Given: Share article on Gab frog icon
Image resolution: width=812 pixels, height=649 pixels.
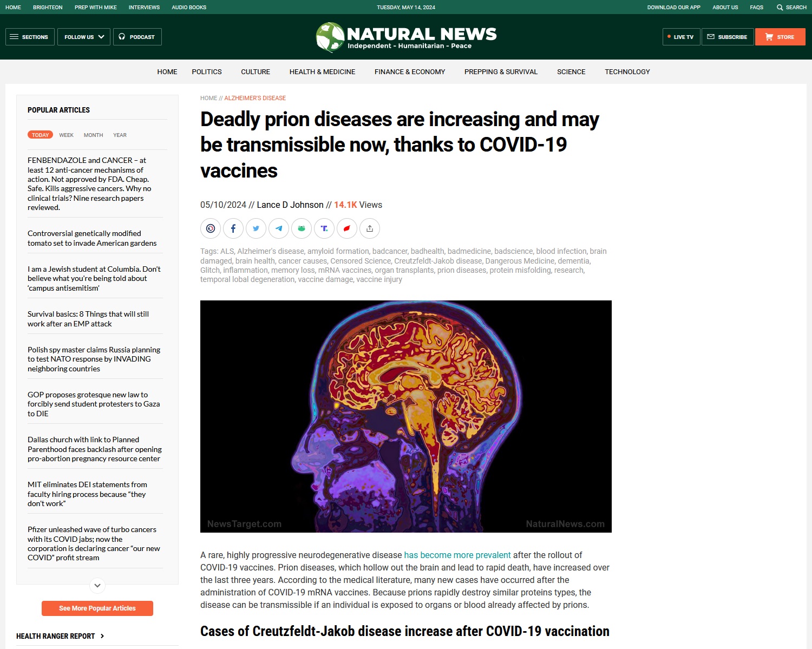Looking at the screenshot, I should coord(302,228).
